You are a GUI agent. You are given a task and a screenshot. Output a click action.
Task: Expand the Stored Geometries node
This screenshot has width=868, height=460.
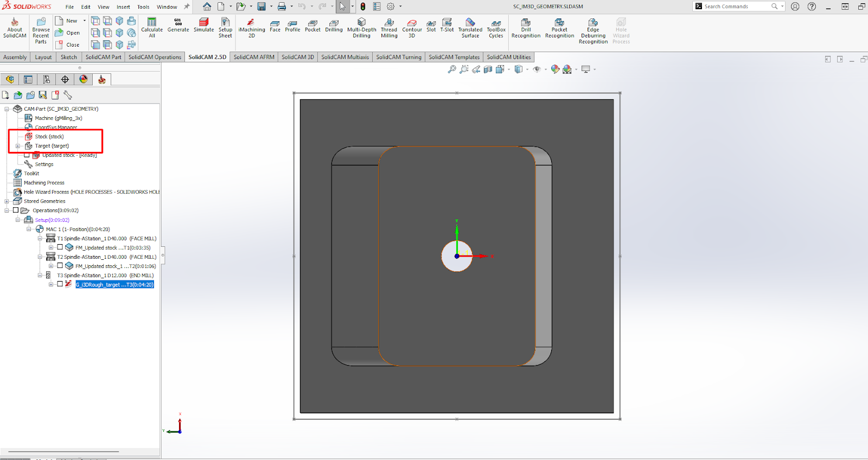7,201
